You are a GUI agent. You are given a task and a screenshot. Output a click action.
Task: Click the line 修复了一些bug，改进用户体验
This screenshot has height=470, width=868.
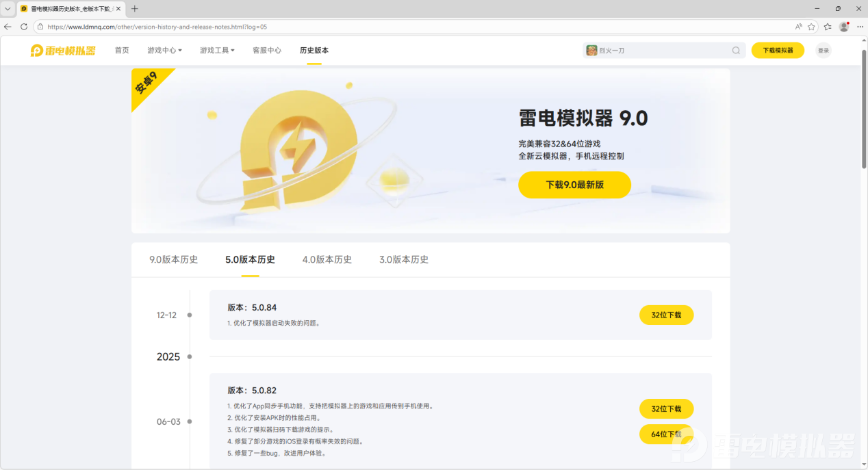pyautogui.click(x=277, y=453)
